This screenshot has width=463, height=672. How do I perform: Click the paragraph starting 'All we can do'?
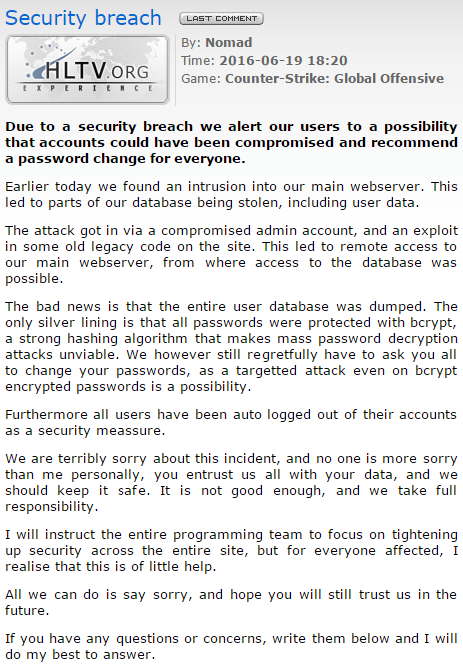click(232, 602)
